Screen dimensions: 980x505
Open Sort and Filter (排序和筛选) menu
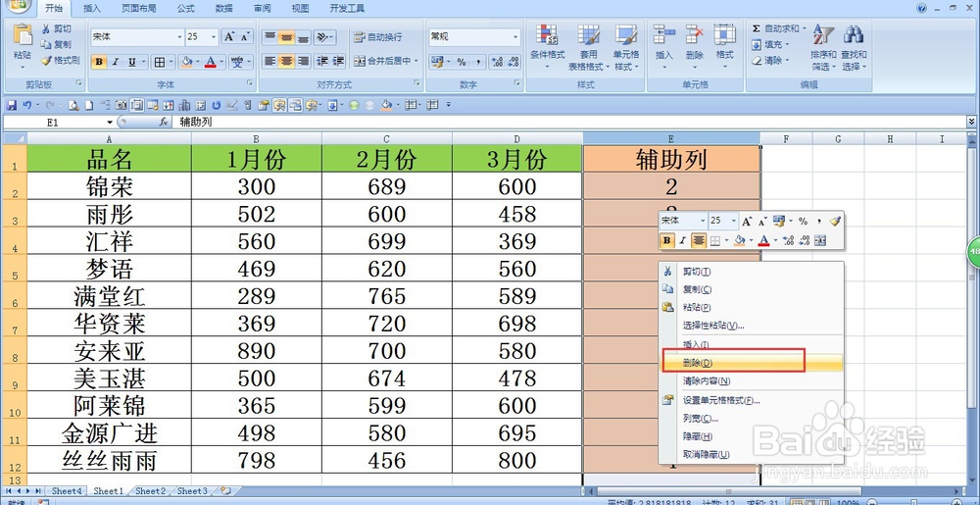tap(823, 47)
